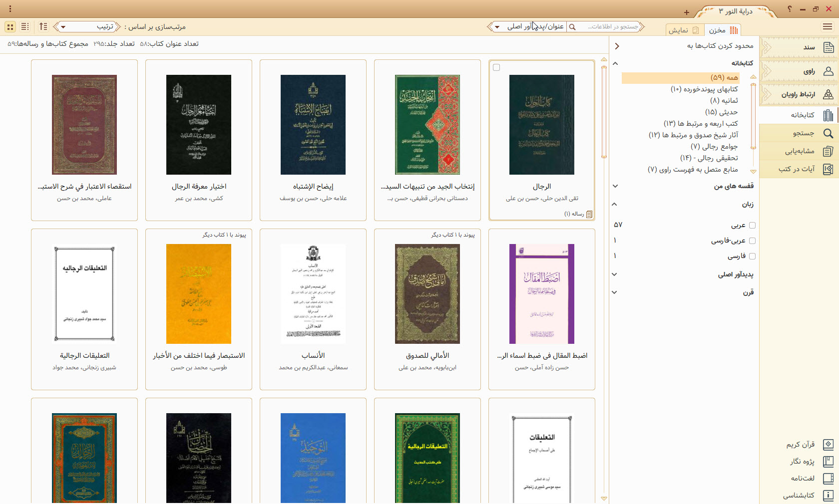Open the استقصاء الاعتبار book cover
Image resolution: width=839 pixels, height=504 pixels.
(x=84, y=125)
